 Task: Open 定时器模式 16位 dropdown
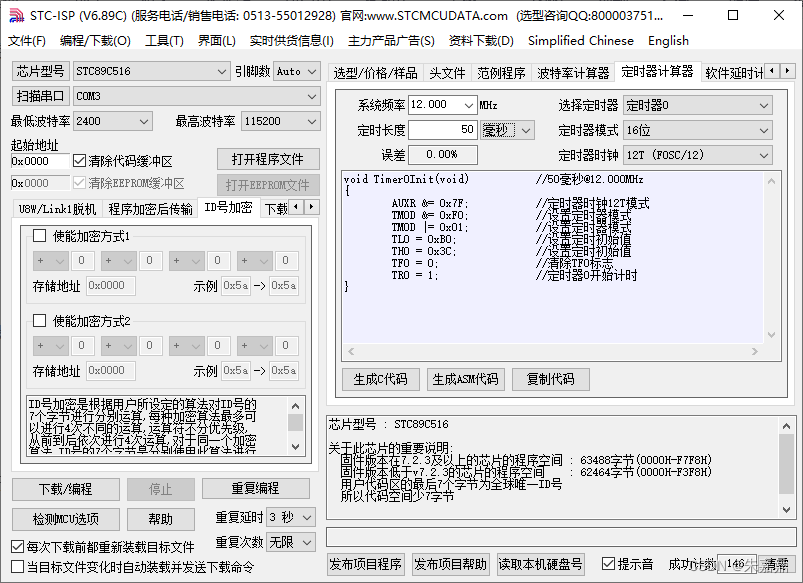pyautogui.click(x=698, y=130)
